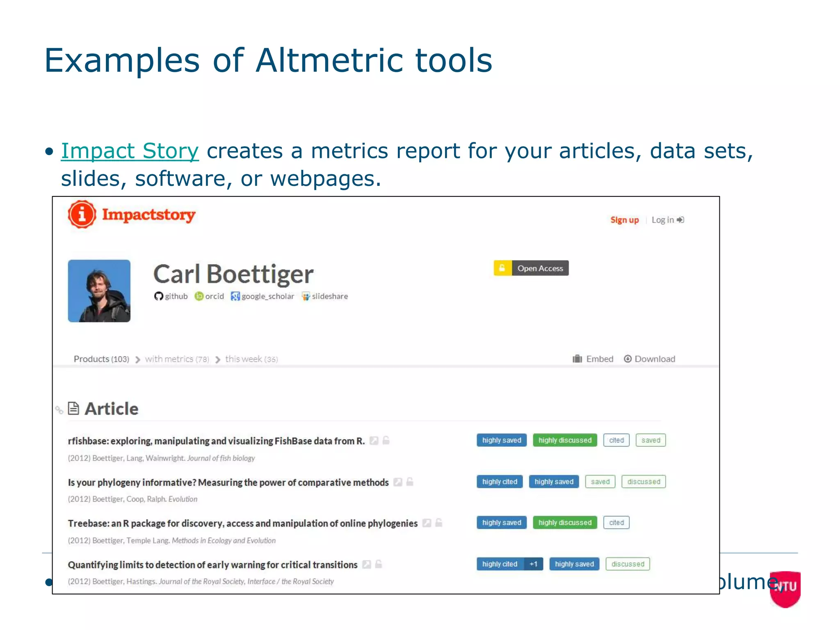Click the chevron before this week
Image resolution: width=840 pixels, height=630 pixels.
218,360
